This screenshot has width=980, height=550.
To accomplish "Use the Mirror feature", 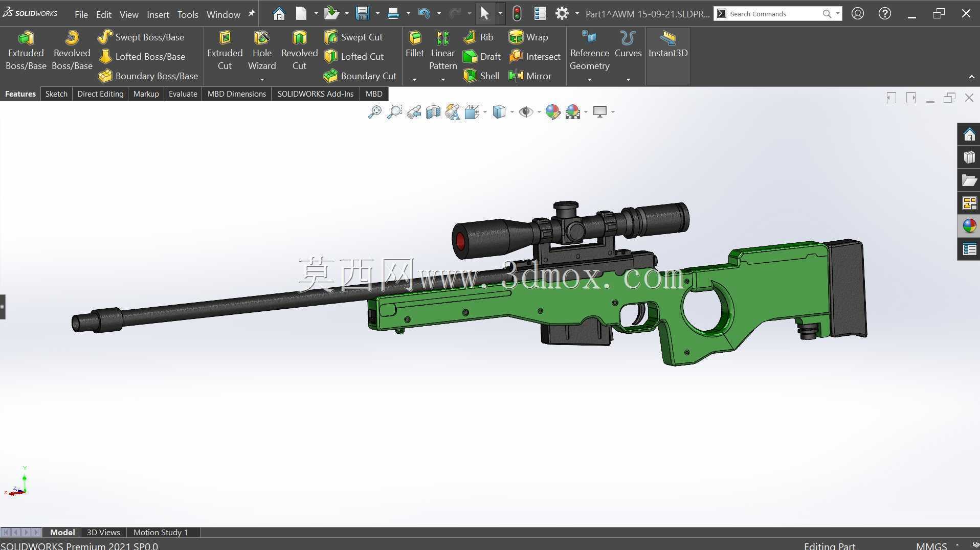I will pos(530,76).
